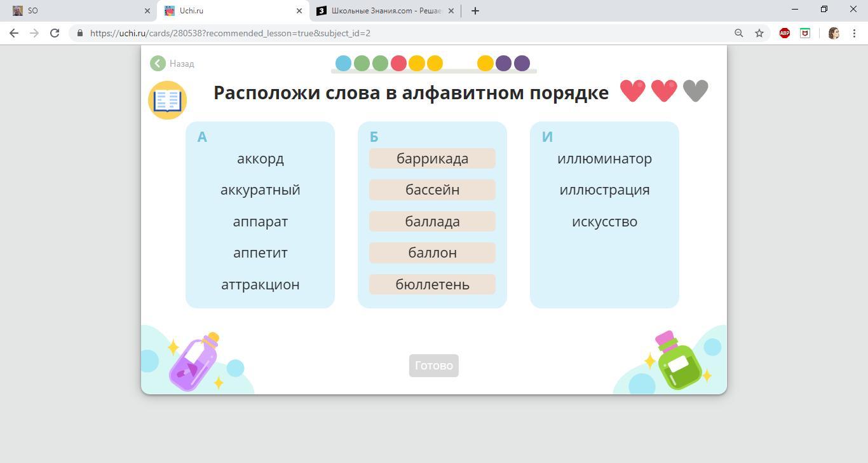Screen dimensions: 868x463
Task: Click the padlock site info icon
Action: pyautogui.click(x=80, y=33)
